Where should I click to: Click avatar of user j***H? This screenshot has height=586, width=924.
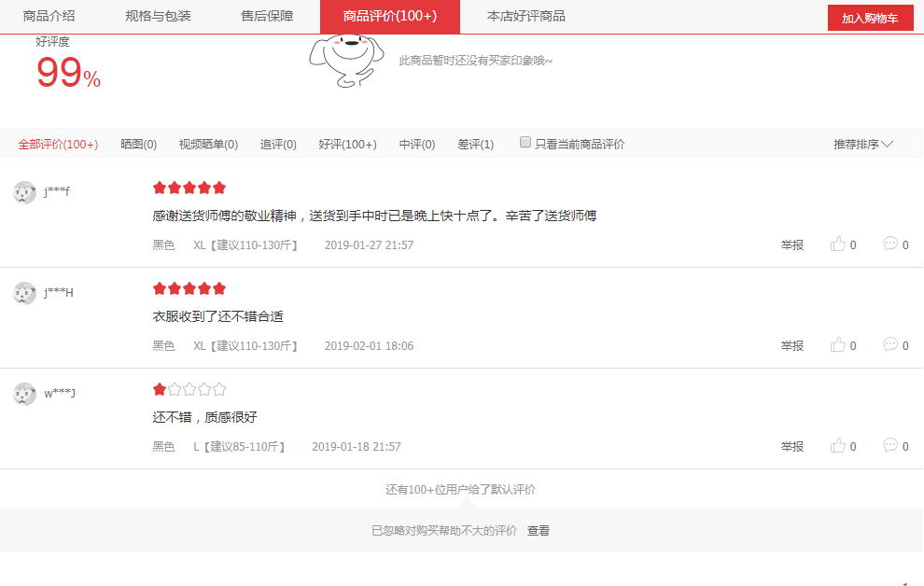25,293
